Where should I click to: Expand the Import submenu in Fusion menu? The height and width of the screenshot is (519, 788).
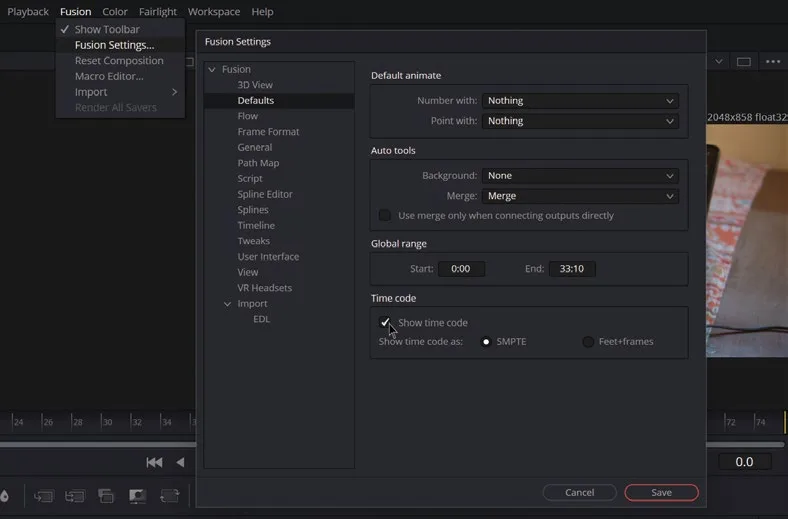120,92
